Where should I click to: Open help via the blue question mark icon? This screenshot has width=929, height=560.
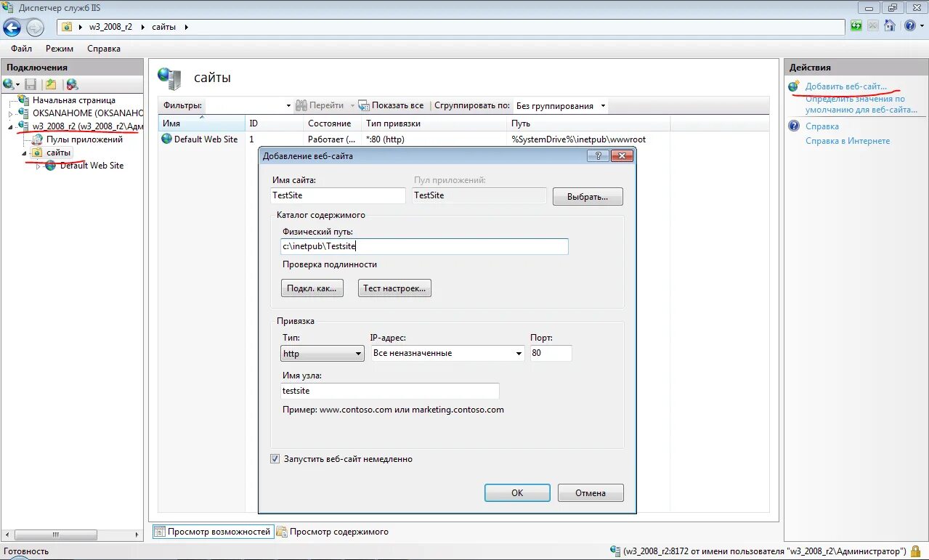910,26
